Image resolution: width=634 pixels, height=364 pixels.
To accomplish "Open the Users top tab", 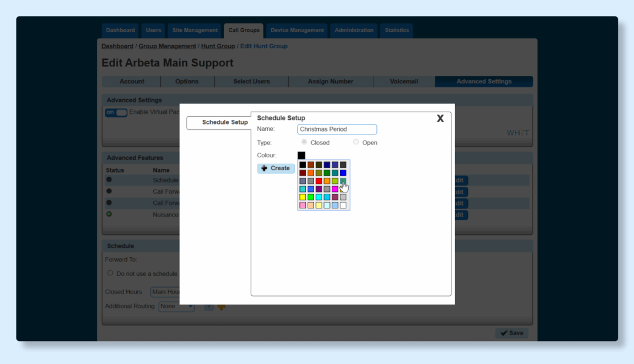I will click(x=153, y=31).
